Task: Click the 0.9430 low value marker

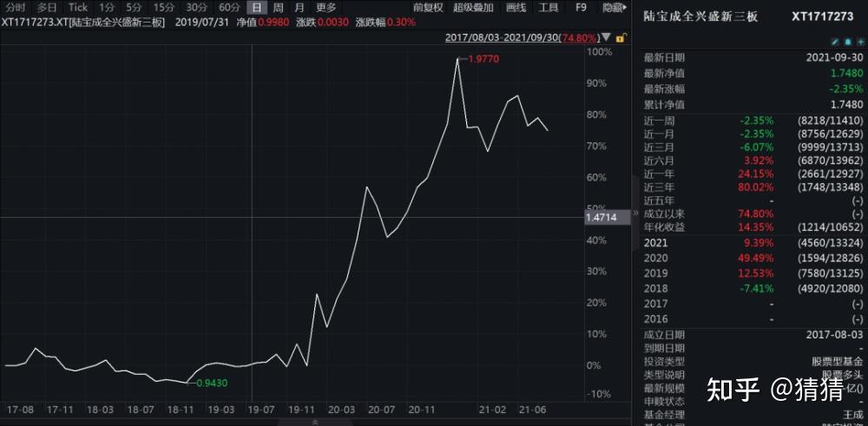Action: click(213, 383)
